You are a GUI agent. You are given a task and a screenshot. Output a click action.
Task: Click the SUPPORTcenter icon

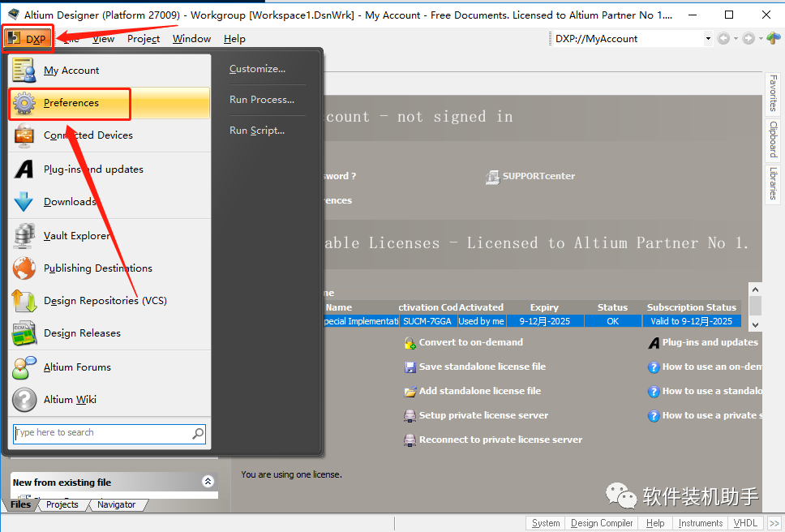click(x=492, y=177)
